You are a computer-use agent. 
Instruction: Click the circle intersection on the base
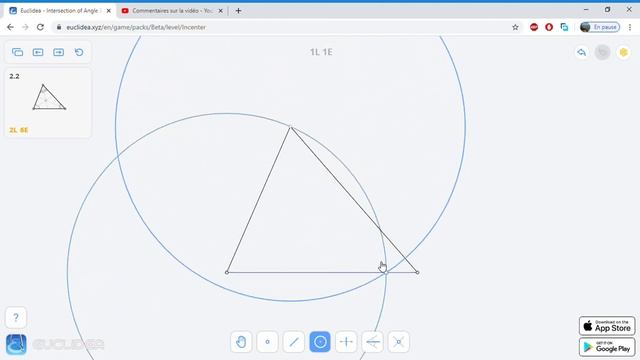tap(386, 273)
